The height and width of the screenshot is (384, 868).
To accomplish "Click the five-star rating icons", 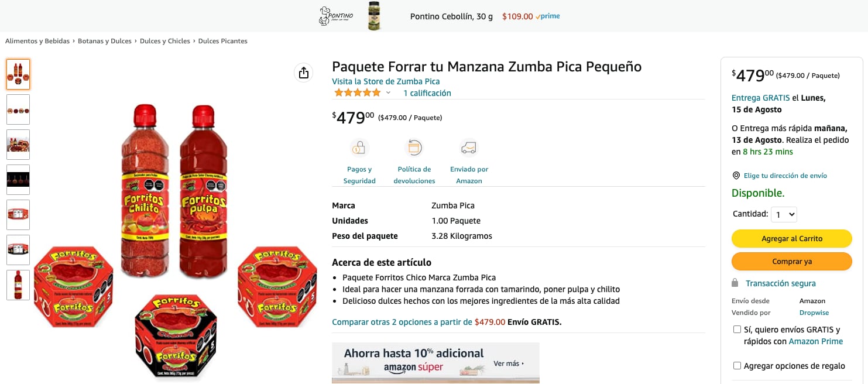I will click(357, 93).
